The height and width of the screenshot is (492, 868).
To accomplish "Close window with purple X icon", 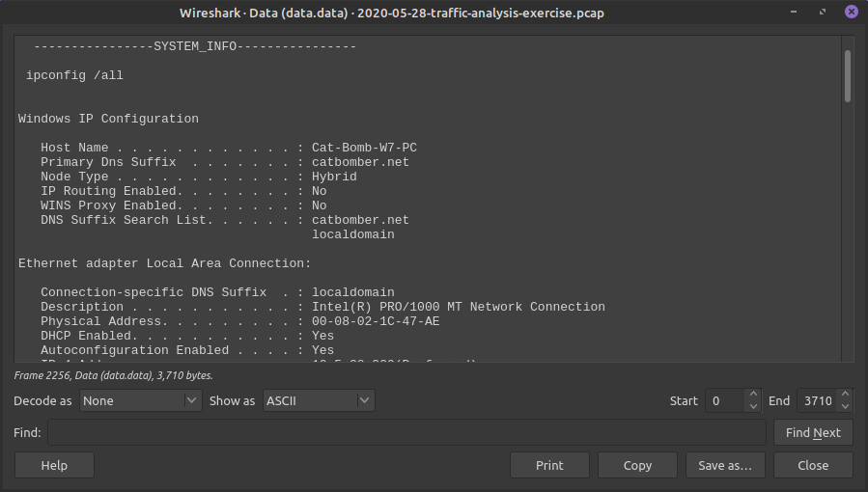I will [852, 12].
